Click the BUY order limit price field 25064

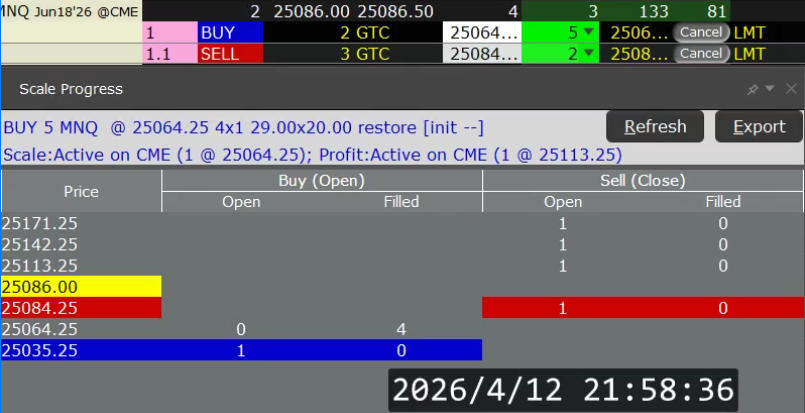click(483, 33)
